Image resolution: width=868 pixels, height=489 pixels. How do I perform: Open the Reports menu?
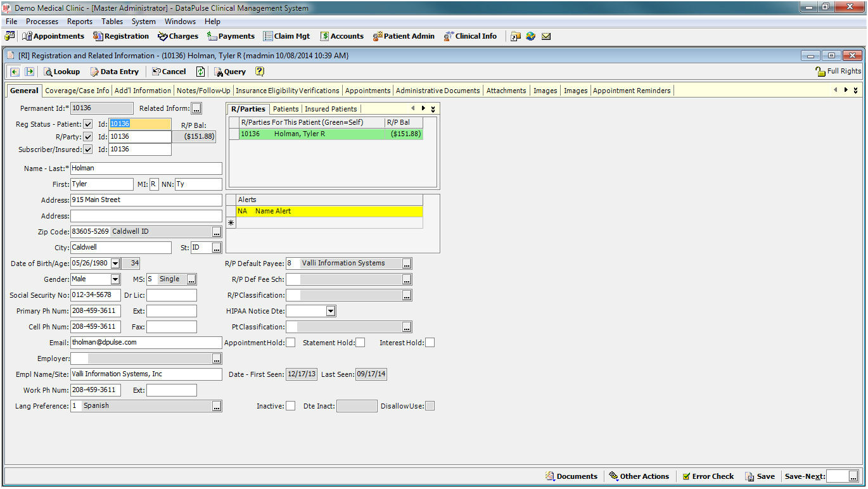click(x=80, y=22)
